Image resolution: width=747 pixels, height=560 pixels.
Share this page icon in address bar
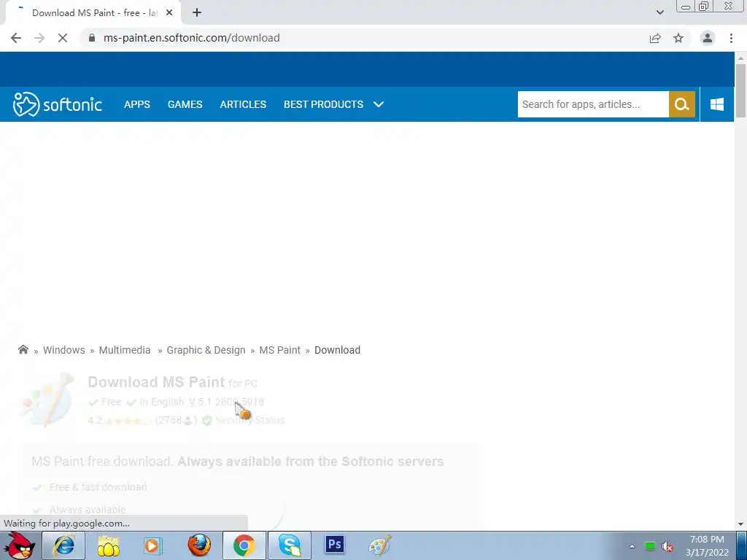tap(655, 38)
